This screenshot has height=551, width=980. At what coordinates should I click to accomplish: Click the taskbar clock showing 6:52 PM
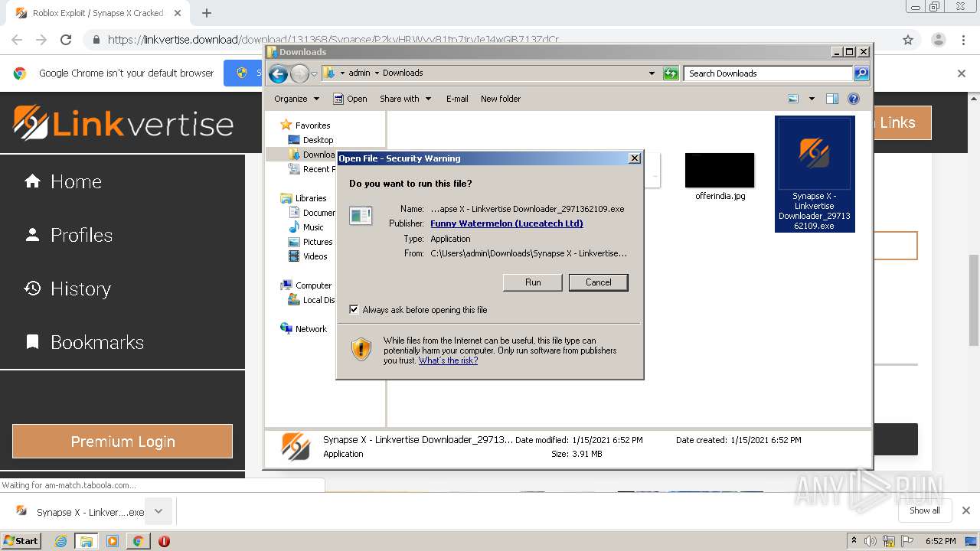click(940, 541)
